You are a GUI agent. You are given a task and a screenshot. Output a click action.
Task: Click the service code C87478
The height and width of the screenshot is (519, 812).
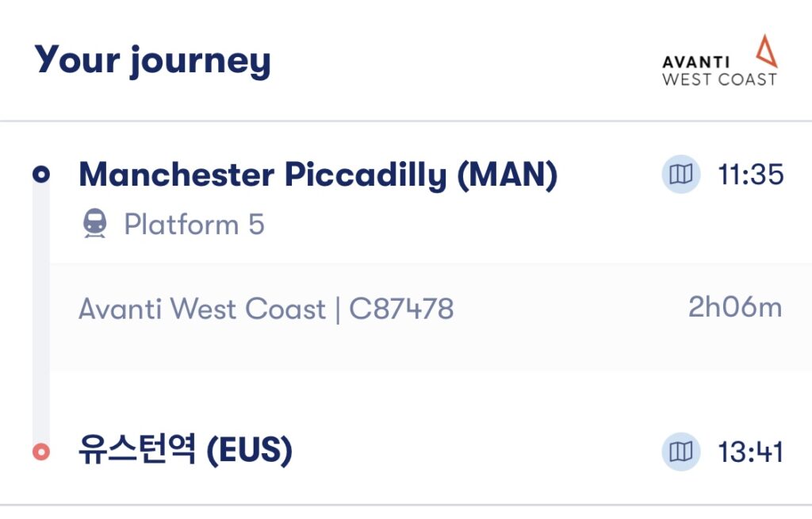tap(401, 309)
